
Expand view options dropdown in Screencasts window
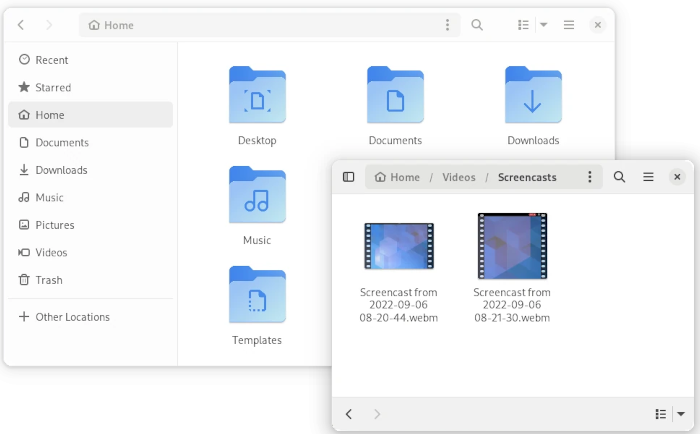pyautogui.click(x=681, y=414)
